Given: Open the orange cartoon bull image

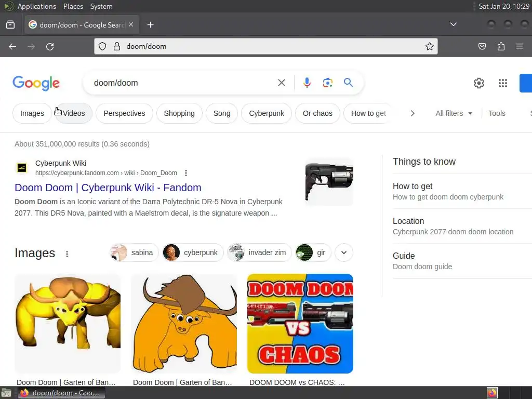Looking at the screenshot, I should [x=184, y=323].
